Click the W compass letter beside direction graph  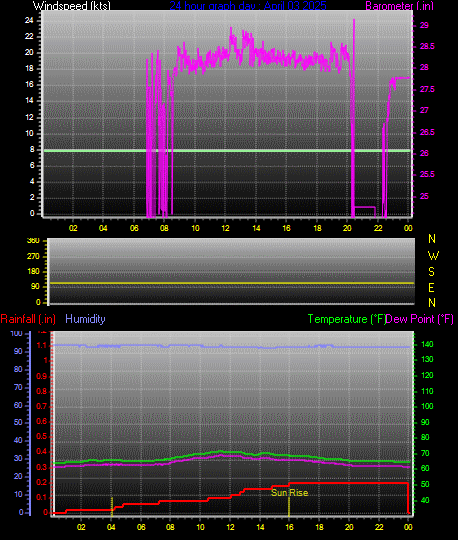(x=433, y=256)
